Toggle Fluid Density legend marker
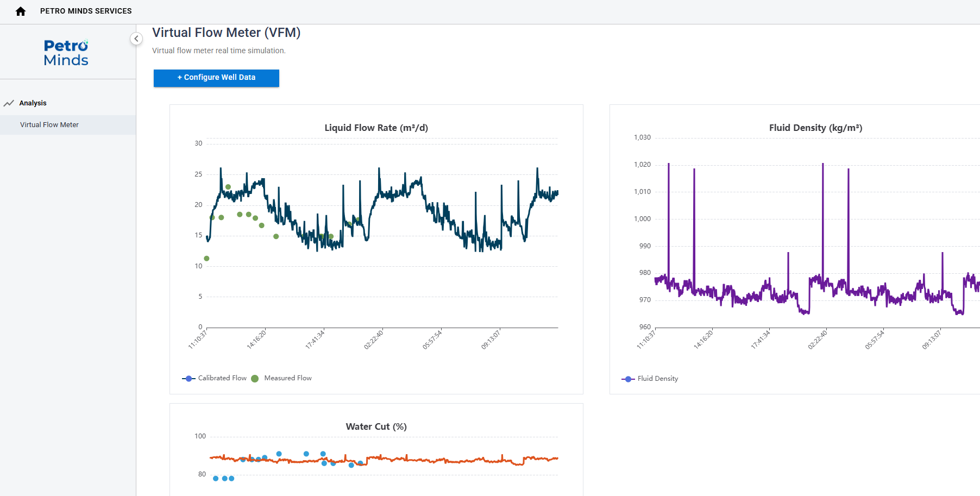This screenshot has width=980, height=496. pos(628,379)
